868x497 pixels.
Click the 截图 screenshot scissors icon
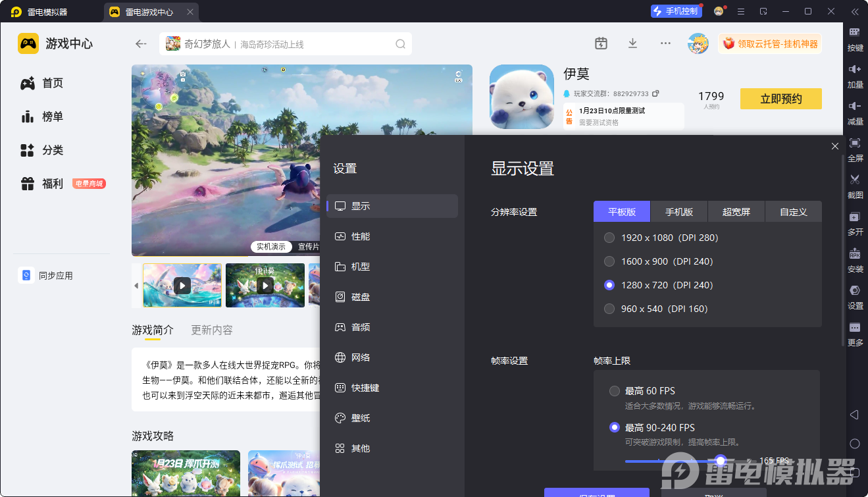coord(855,180)
